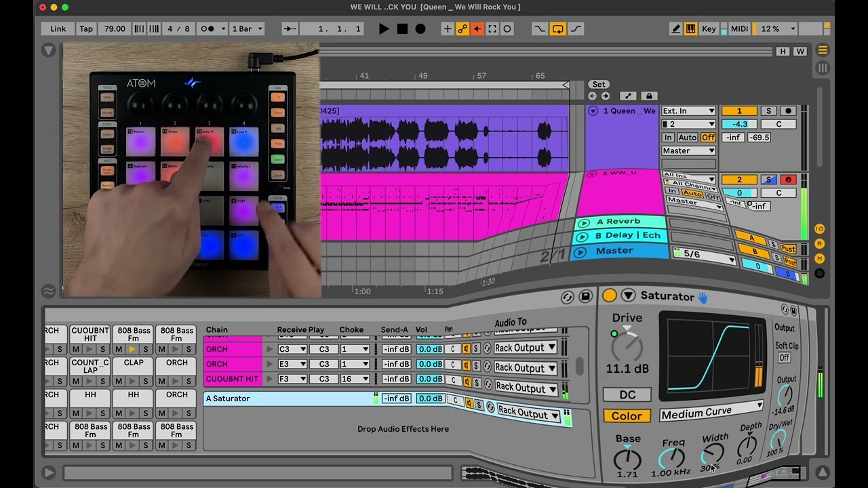Click the Set locator button
The height and width of the screenshot is (488, 868).
[599, 85]
